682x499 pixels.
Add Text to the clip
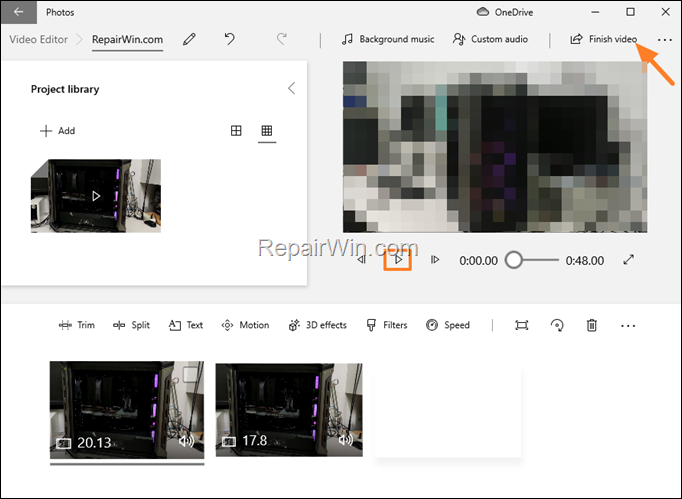pyautogui.click(x=185, y=325)
